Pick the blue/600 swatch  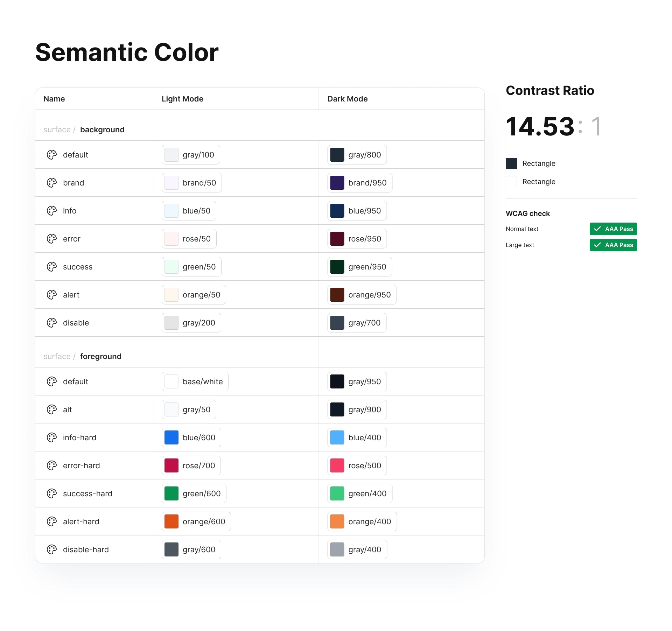click(171, 437)
